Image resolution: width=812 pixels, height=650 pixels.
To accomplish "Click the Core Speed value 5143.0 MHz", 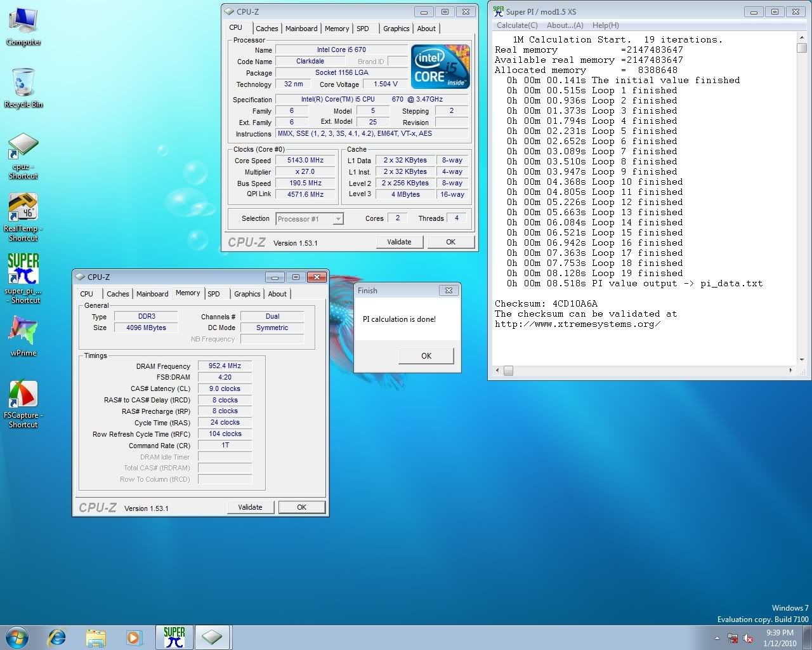I will pos(305,161).
